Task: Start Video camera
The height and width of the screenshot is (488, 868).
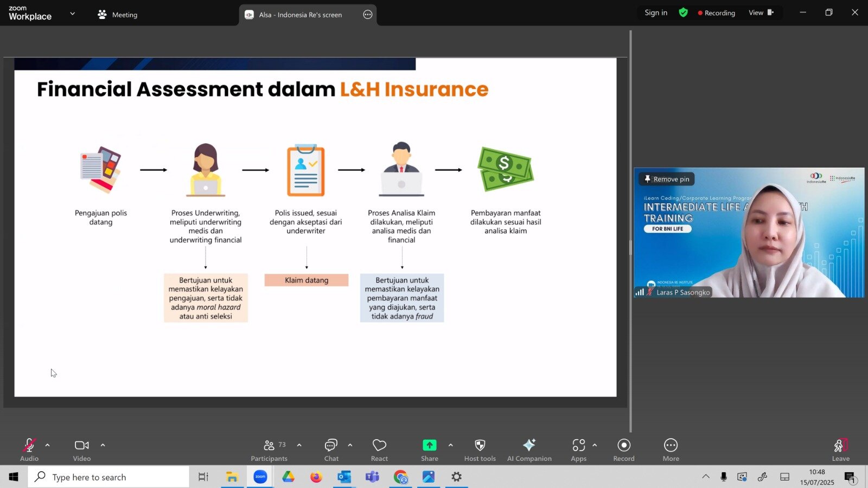Action: 82,450
